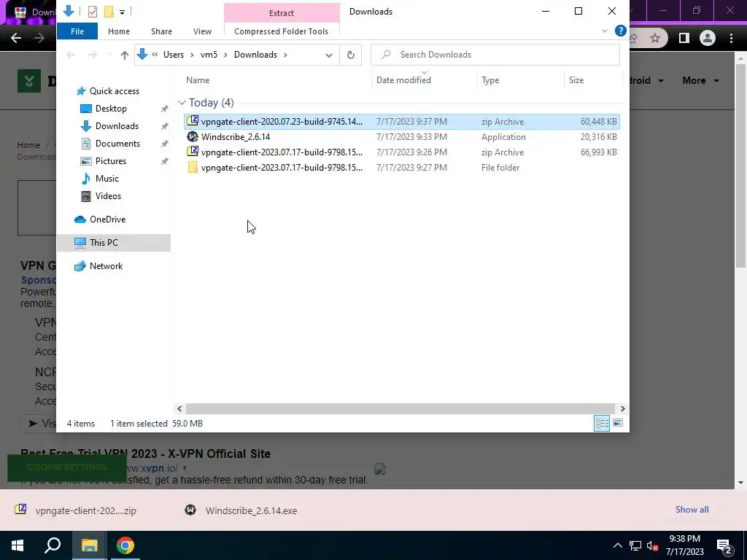The width and height of the screenshot is (747, 560).
Task: Switch to Large icons view
Action: [618, 423]
